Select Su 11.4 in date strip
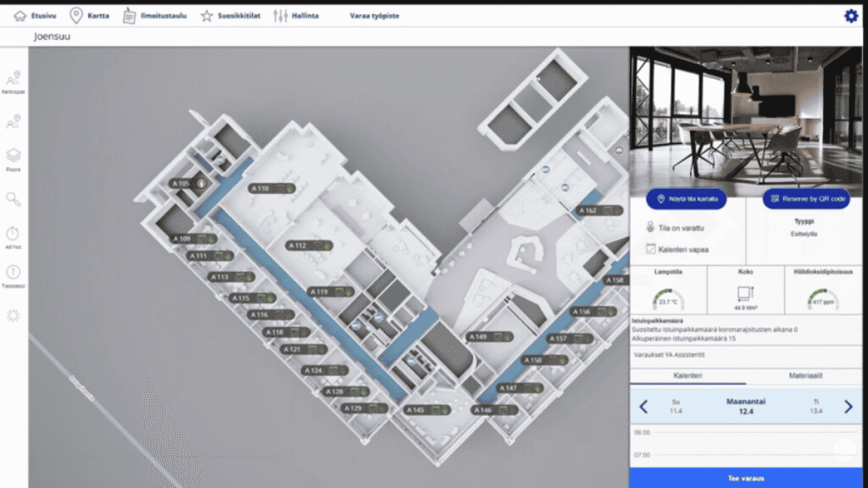868x488 pixels. tap(676, 407)
